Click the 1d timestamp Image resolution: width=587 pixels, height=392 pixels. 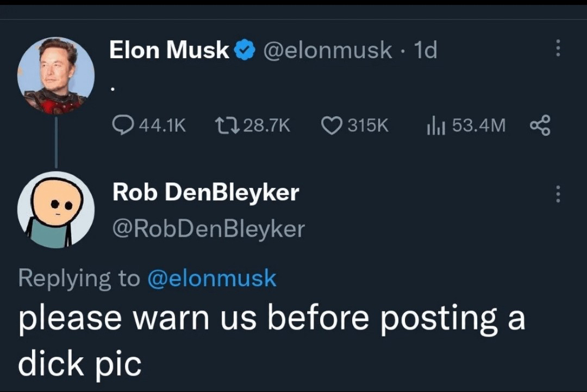coord(426,50)
